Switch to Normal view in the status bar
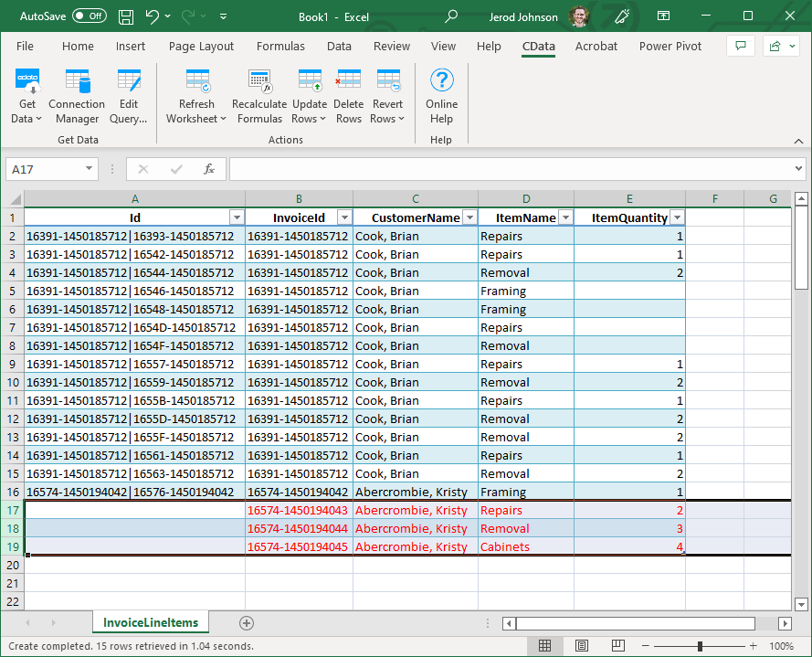The width and height of the screenshot is (812, 657). click(x=544, y=646)
